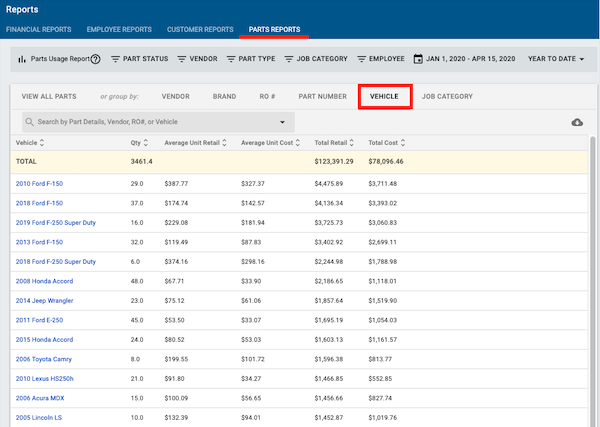600x427 pixels.
Task: Group parts by Brand
Action: (x=224, y=96)
